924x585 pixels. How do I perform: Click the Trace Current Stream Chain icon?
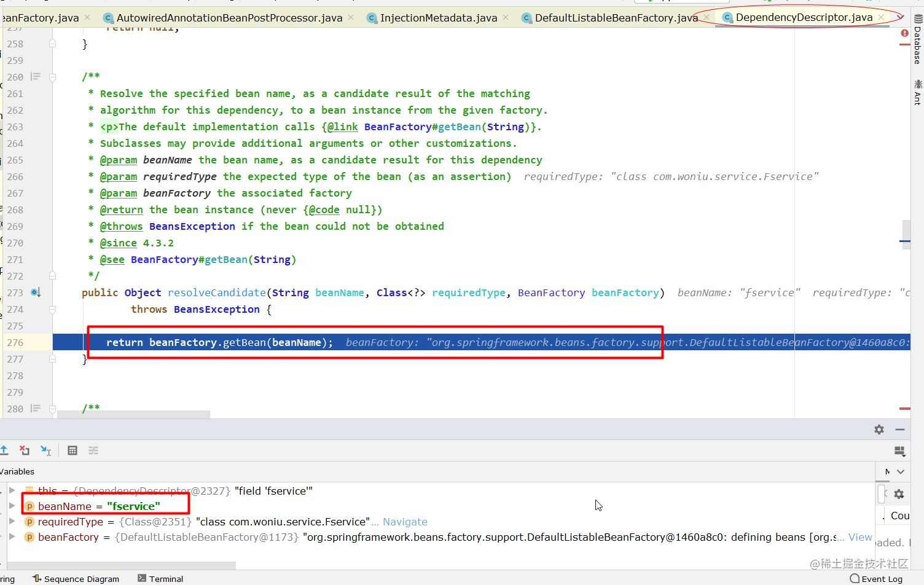point(93,450)
